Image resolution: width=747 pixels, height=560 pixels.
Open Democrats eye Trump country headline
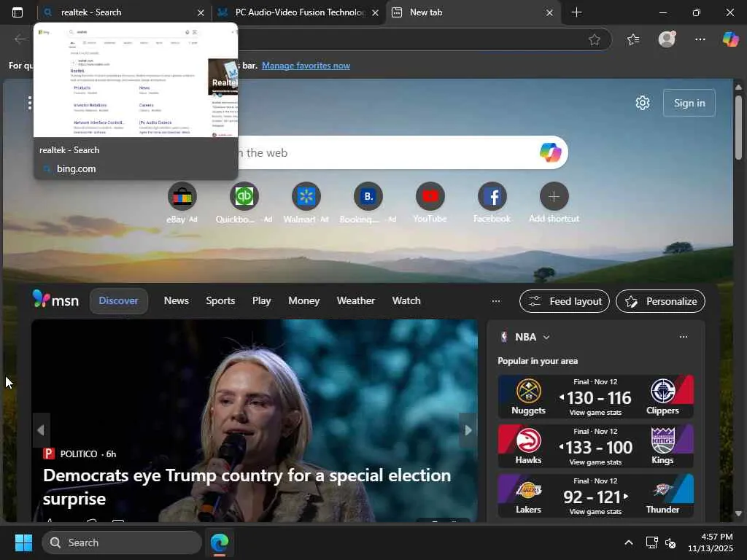click(x=247, y=486)
